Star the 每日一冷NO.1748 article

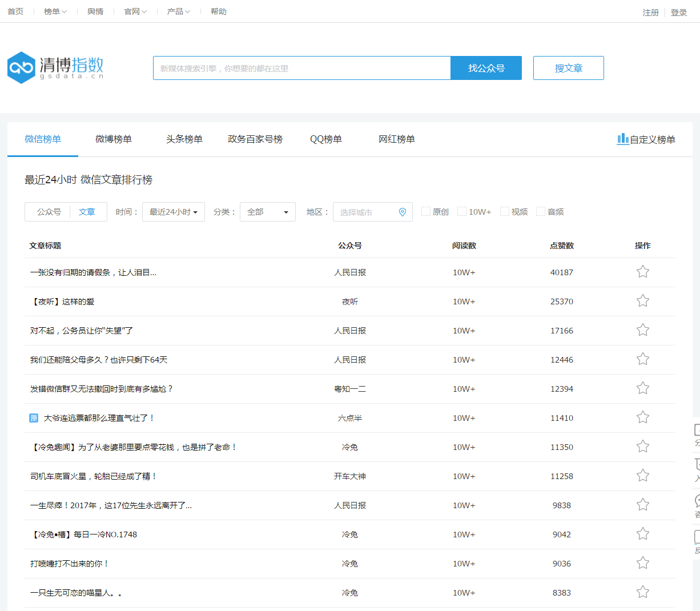[x=643, y=534]
